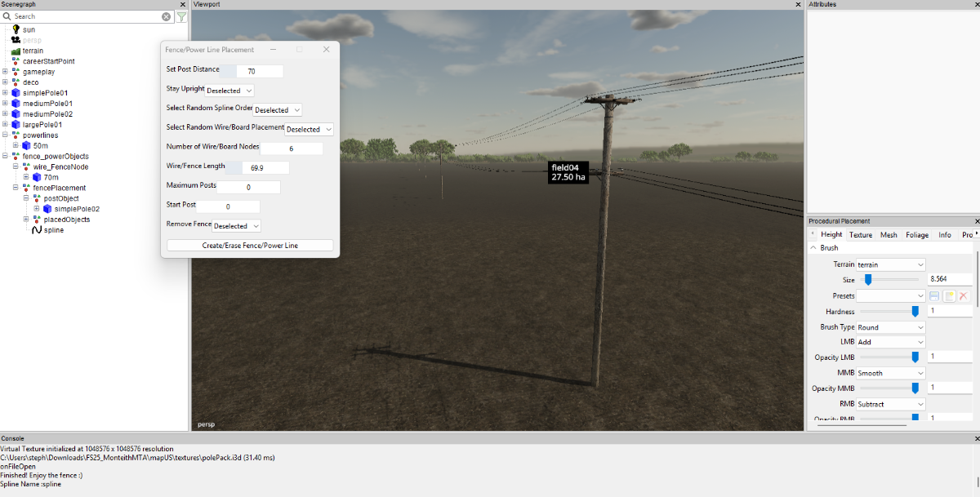The image size is (980, 497).
Task: Open the Remove Fence dropdown
Action: pos(237,226)
